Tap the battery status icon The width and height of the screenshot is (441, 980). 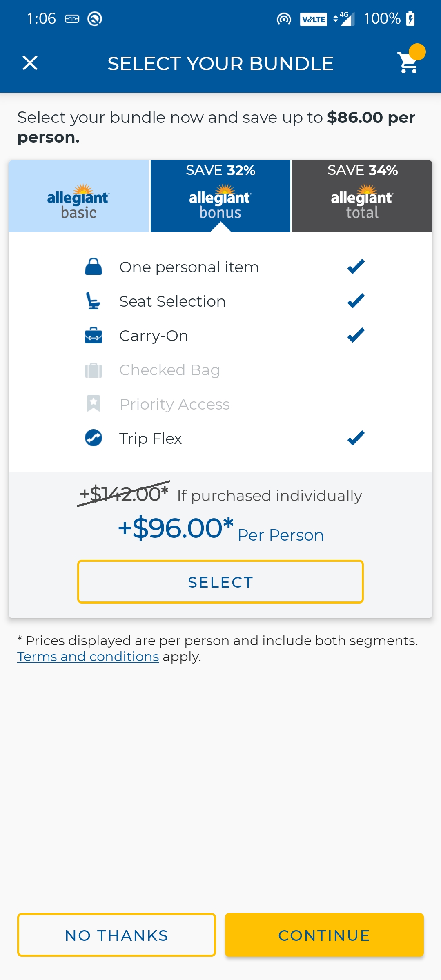tap(411, 19)
